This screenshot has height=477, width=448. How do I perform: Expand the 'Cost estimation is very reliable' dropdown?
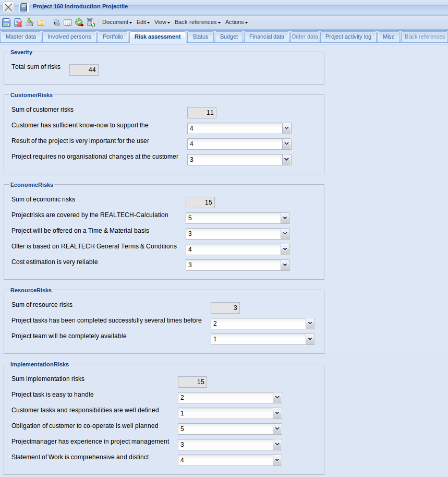[x=285, y=265]
